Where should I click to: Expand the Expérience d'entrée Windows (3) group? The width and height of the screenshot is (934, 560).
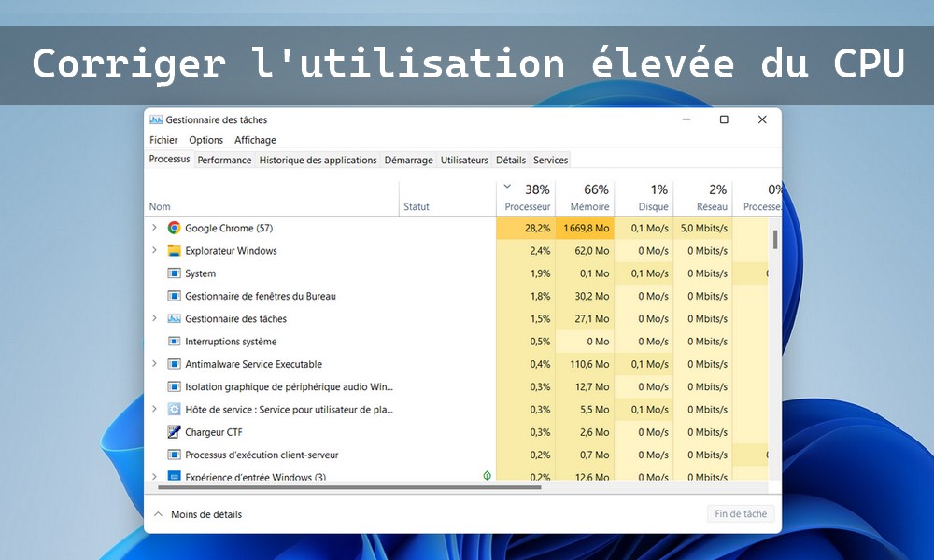tap(155, 476)
